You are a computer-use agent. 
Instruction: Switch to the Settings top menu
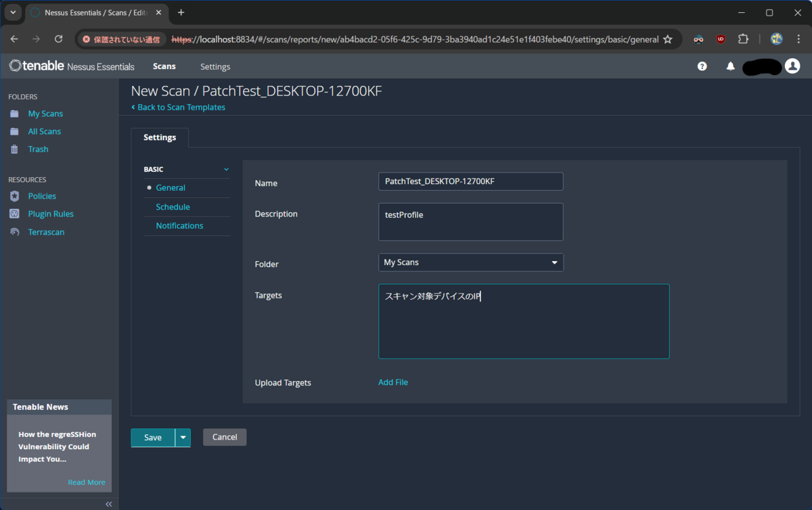pyautogui.click(x=215, y=66)
